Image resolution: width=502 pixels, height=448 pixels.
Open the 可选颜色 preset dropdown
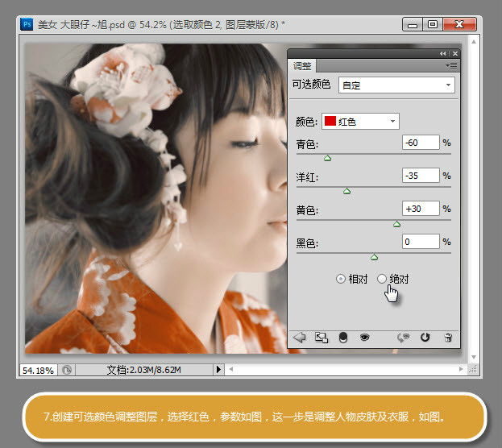click(x=396, y=85)
